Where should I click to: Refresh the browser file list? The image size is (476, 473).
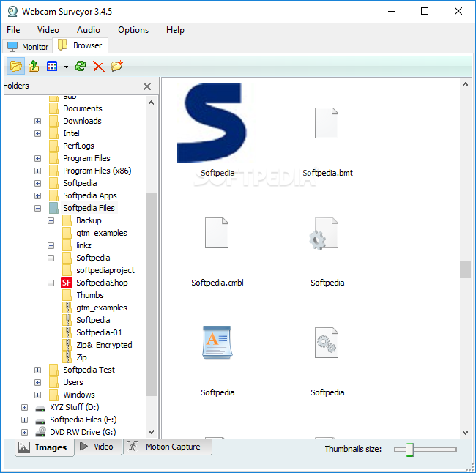click(x=81, y=66)
